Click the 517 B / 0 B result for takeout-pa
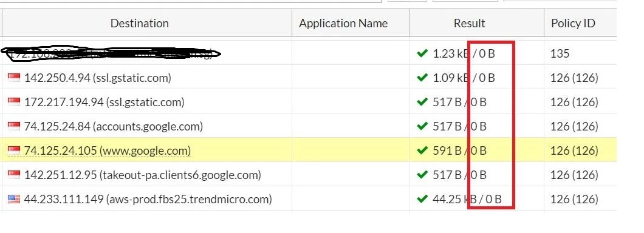Screen dimensions: 644x233 (459, 175)
